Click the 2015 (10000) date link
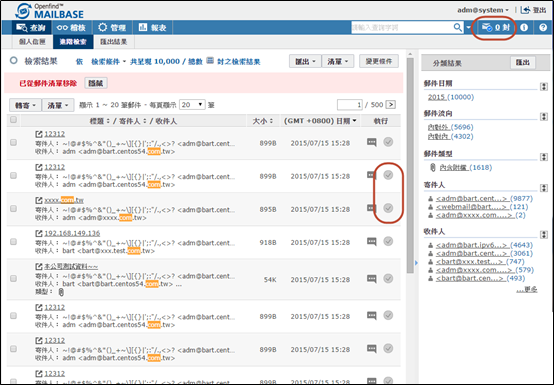 (x=451, y=97)
